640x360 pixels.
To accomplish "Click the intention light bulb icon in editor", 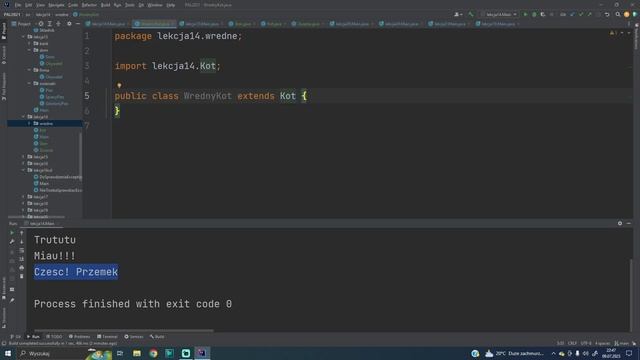I will pos(119,85).
